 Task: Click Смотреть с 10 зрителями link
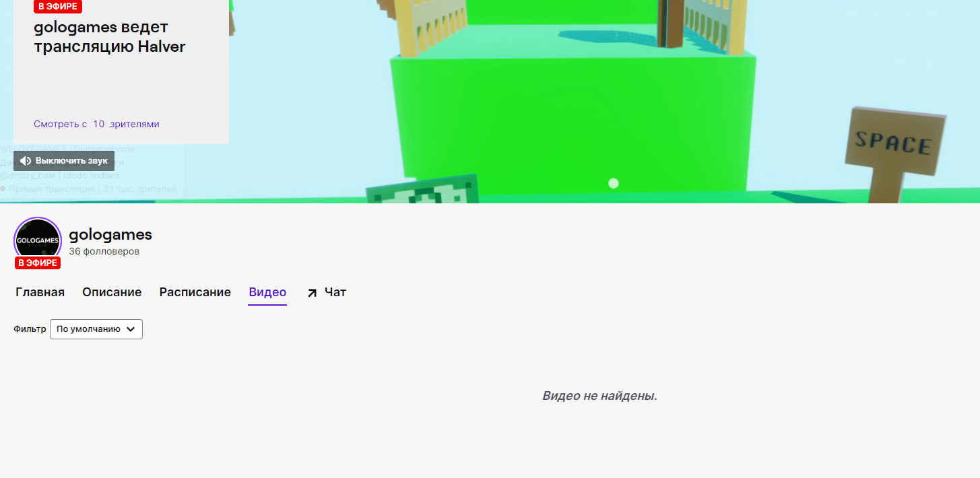click(x=96, y=124)
